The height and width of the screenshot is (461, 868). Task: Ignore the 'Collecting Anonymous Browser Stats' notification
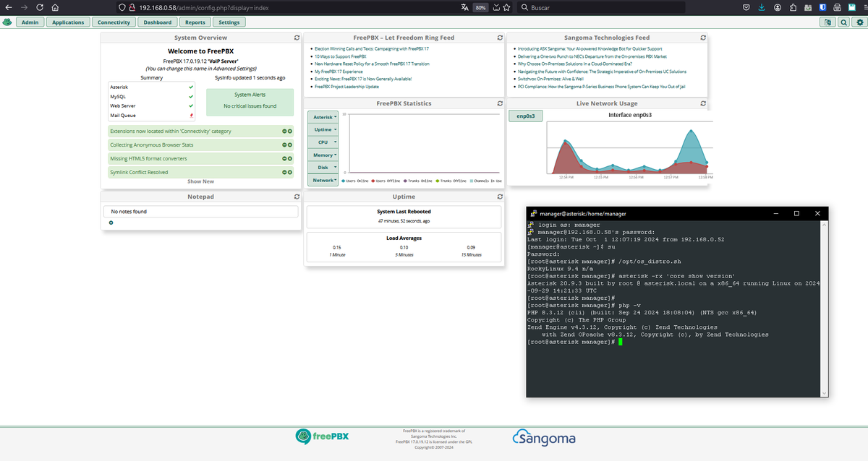[284, 145]
